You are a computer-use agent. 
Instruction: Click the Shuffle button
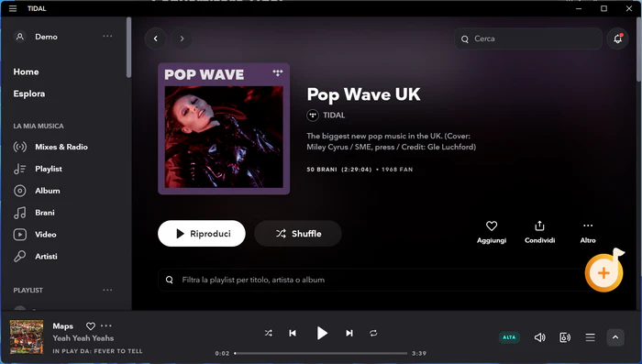pos(298,234)
